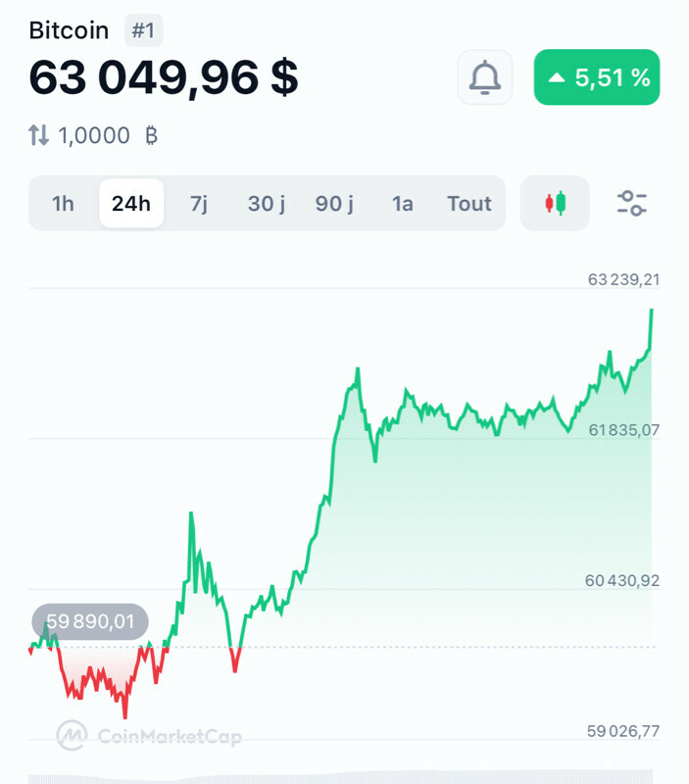The width and height of the screenshot is (689, 784).
Task: Tap the currency swap arrows icon
Action: click(38, 135)
